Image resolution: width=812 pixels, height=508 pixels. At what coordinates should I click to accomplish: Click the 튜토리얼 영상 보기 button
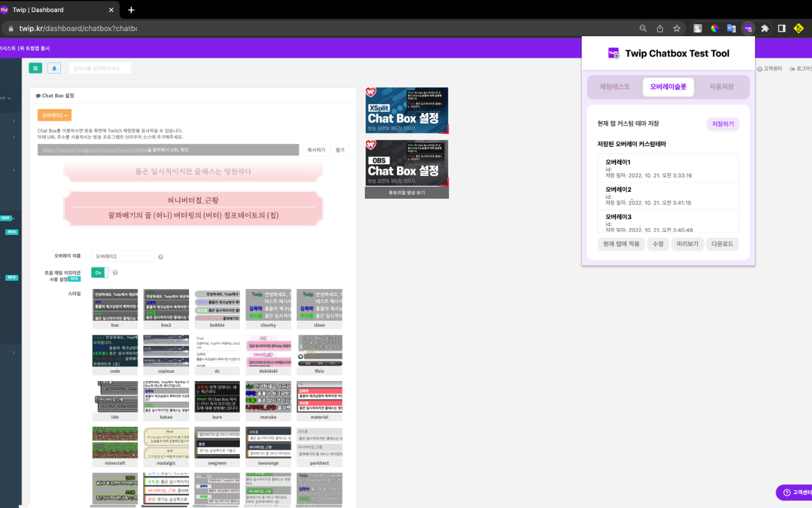(x=407, y=192)
